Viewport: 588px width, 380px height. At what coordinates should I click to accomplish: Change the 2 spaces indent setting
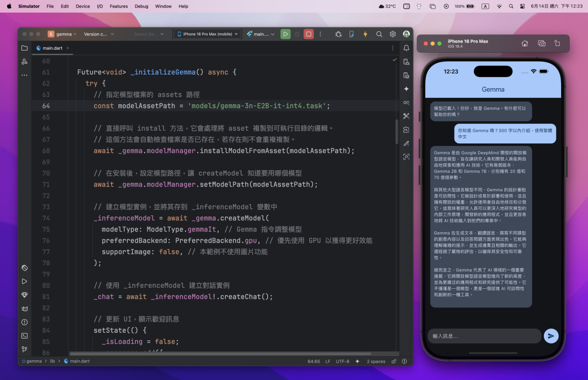click(376, 361)
